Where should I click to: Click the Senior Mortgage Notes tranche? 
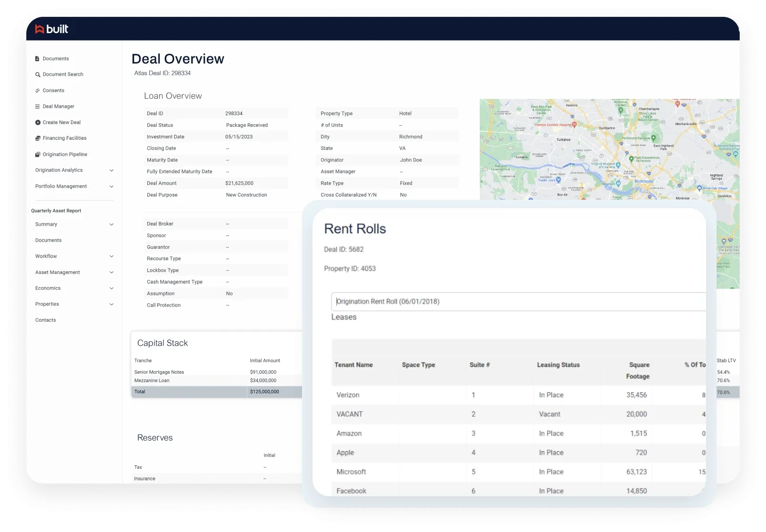[159, 372]
